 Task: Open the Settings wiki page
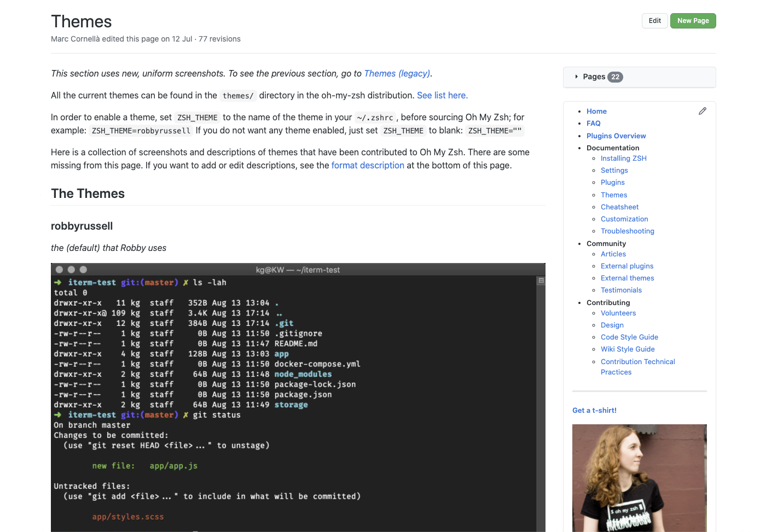(614, 170)
